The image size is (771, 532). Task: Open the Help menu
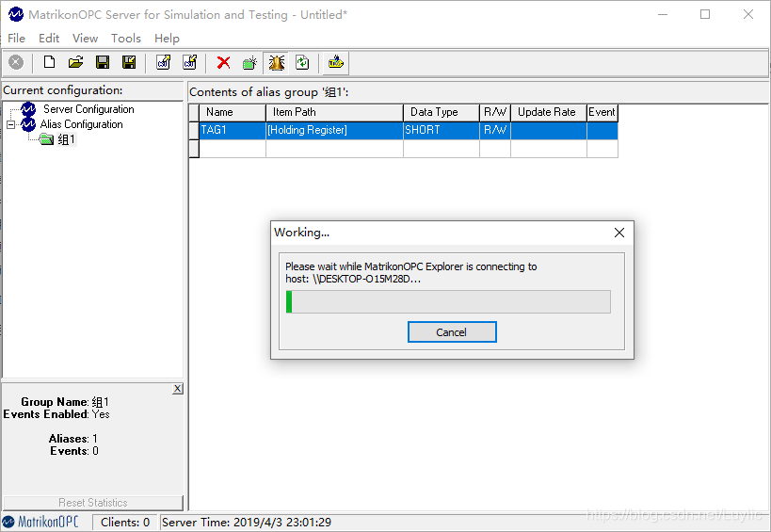point(167,39)
